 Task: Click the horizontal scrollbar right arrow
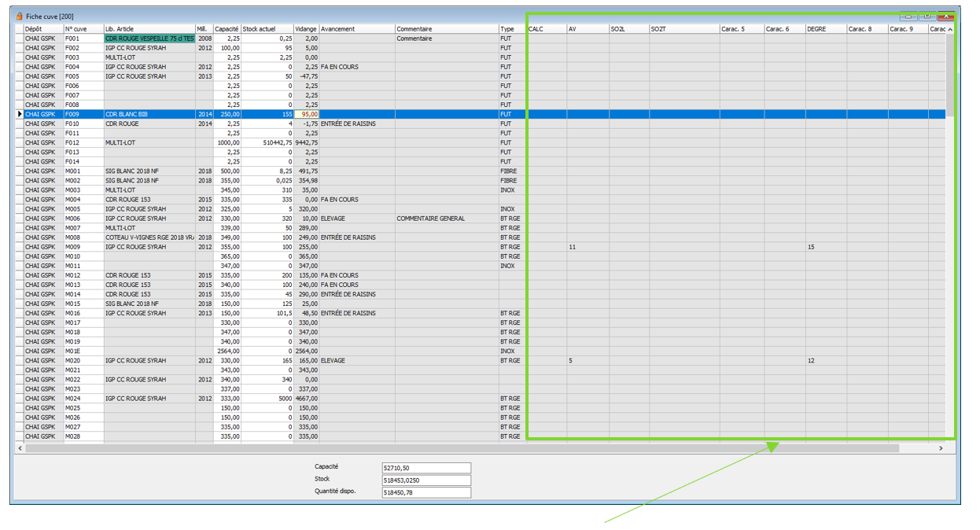coord(941,448)
